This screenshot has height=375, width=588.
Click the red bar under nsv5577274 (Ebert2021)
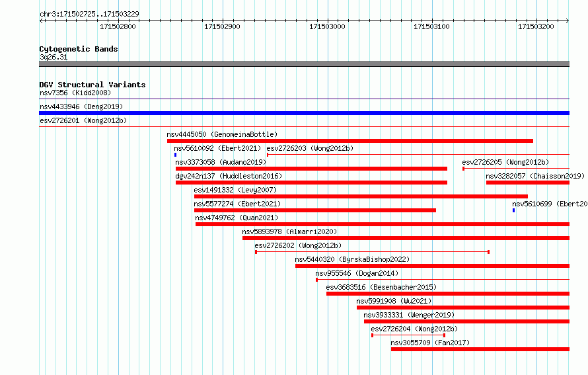[315, 210]
